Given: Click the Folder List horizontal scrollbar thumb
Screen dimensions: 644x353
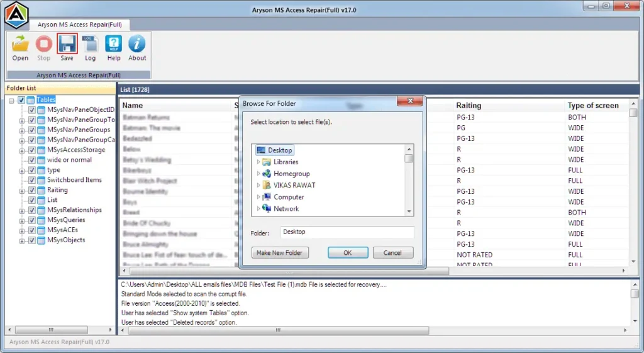Looking at the screenshot, I should pos(52,330).
